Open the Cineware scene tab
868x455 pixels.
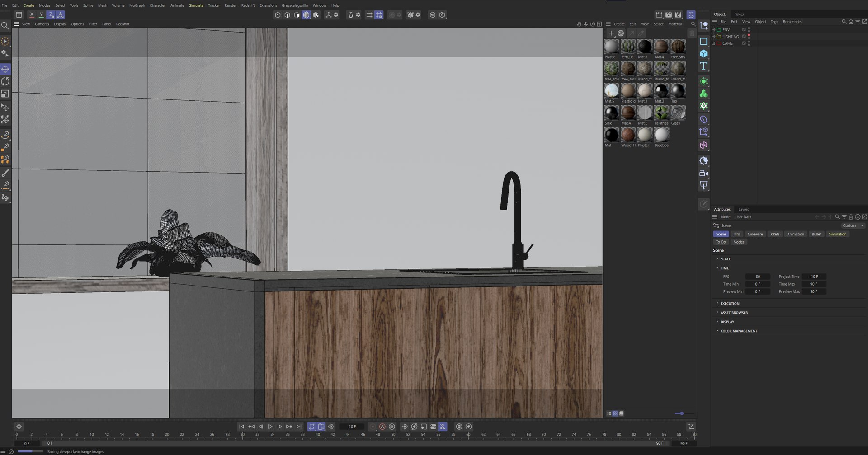[755, 234]
